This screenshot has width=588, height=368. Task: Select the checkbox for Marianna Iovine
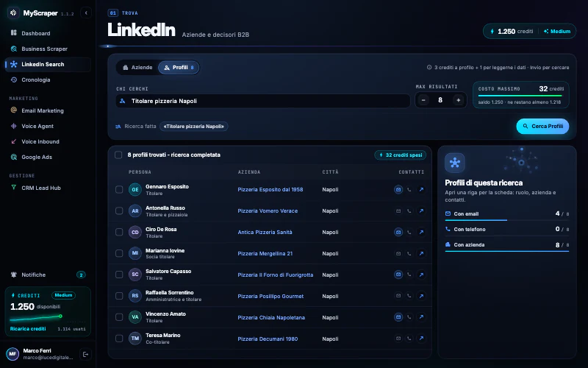pos(119,253)
